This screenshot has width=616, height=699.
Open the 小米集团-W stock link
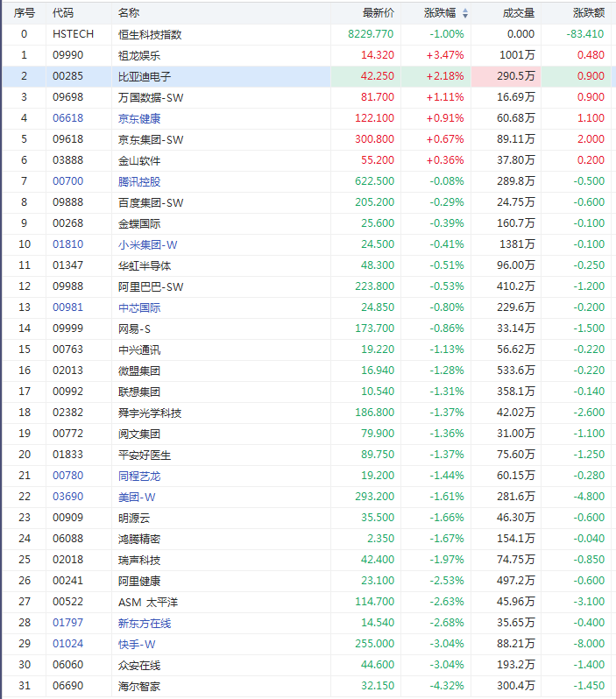coord(147,244)
